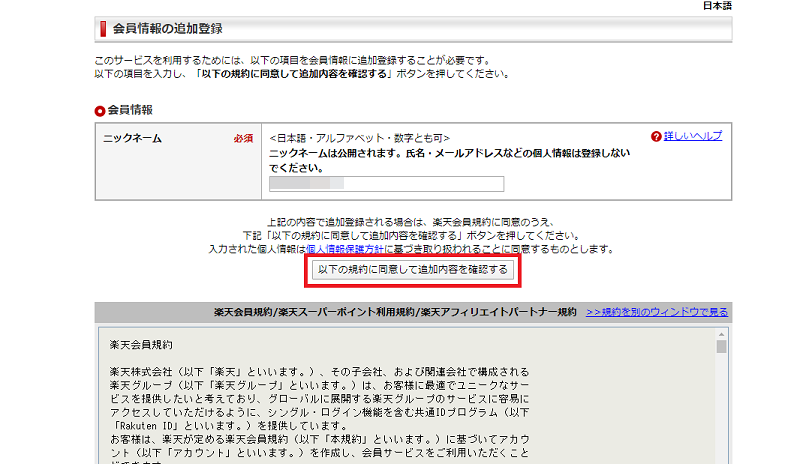Click the red 必須 required marker
Screen dimensions: 800x464
(241, 139)
